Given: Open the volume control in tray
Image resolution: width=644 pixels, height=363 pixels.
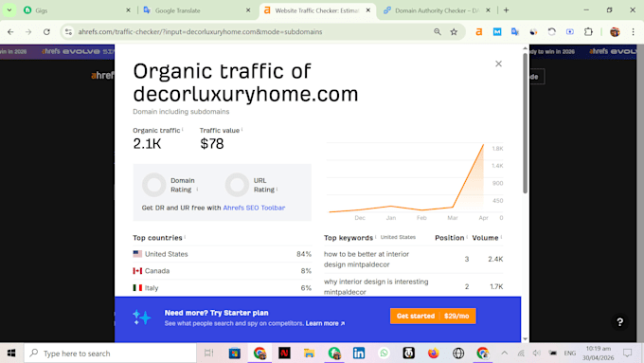Looking at the screenshot, I should click(536, 354).
